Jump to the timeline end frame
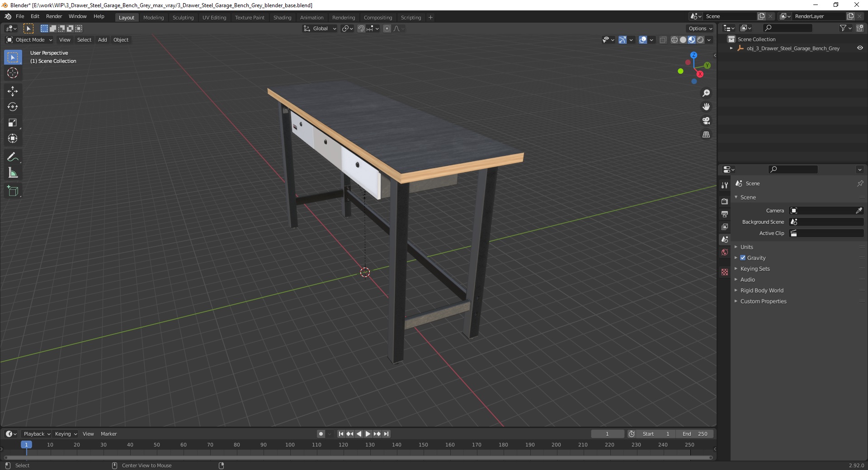 click(386, 434)
